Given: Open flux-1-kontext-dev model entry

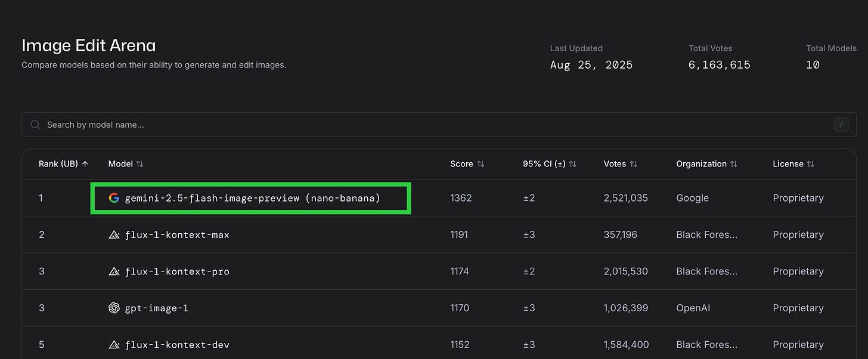Looking at the screenshot, I should point(177,345).
